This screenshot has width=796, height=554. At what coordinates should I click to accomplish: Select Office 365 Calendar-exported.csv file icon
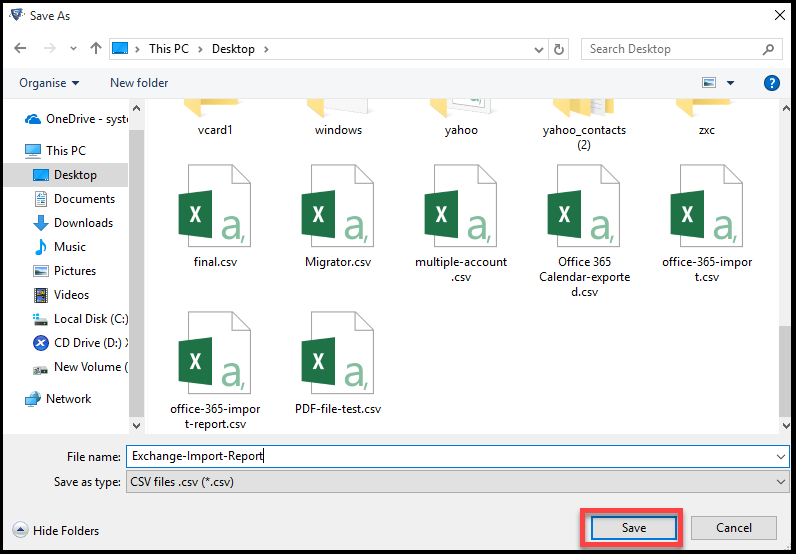click(583, 206)
